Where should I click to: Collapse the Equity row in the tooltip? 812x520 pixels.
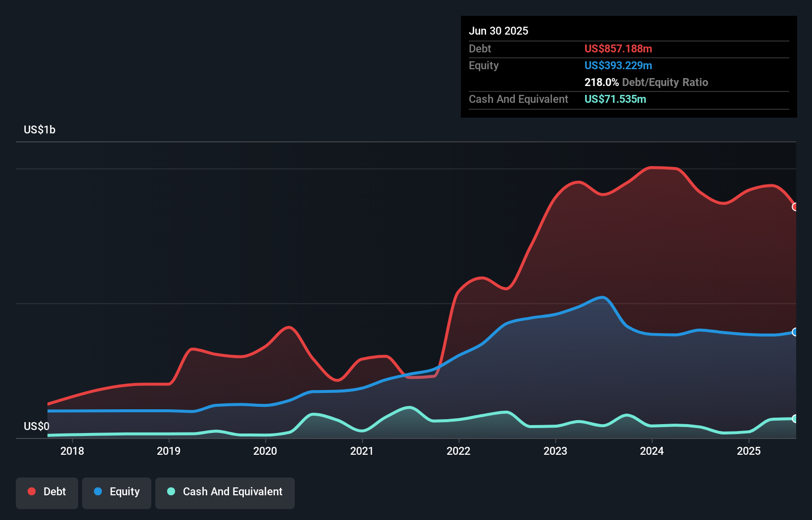(x=484, y=65)
